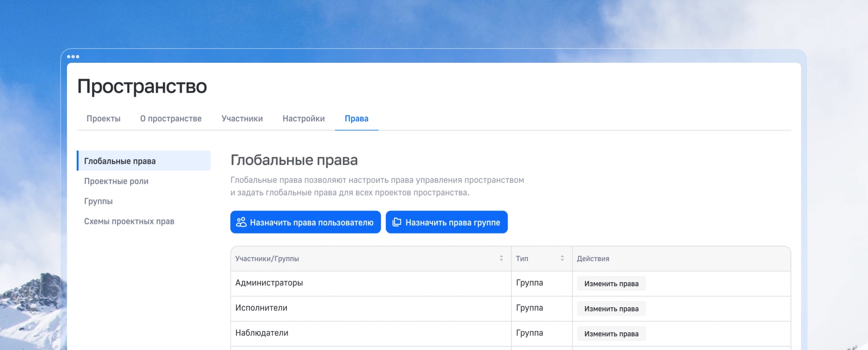Edit rights of the Наблюдатели group
Image resolution: width=868 pixels, height=350 pixels.
[x=611, y=334]
